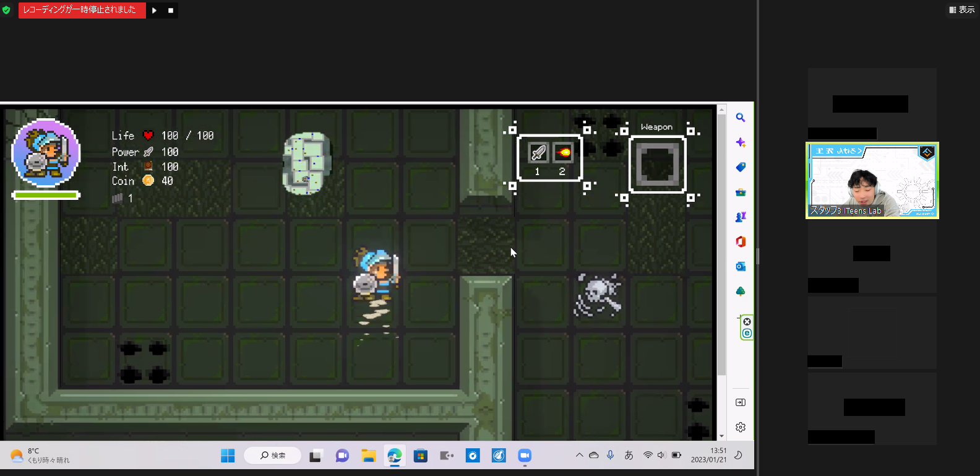
Task: Open the blue circle-dial app on taskbar
Action: click(x=473, y=456)
